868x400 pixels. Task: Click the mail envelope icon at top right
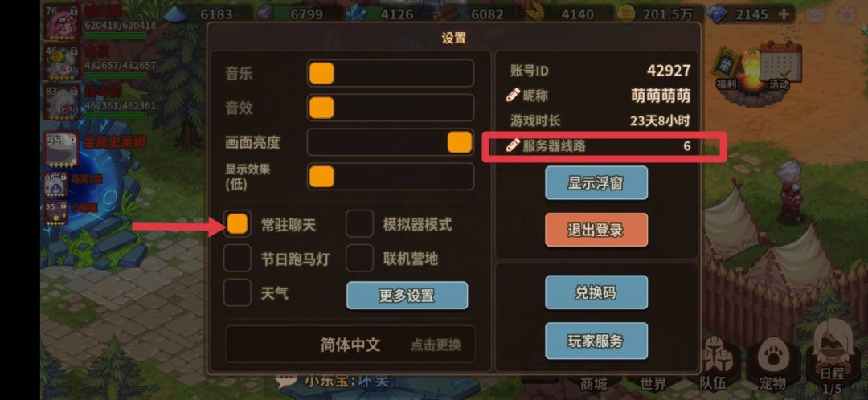point(816,15)
